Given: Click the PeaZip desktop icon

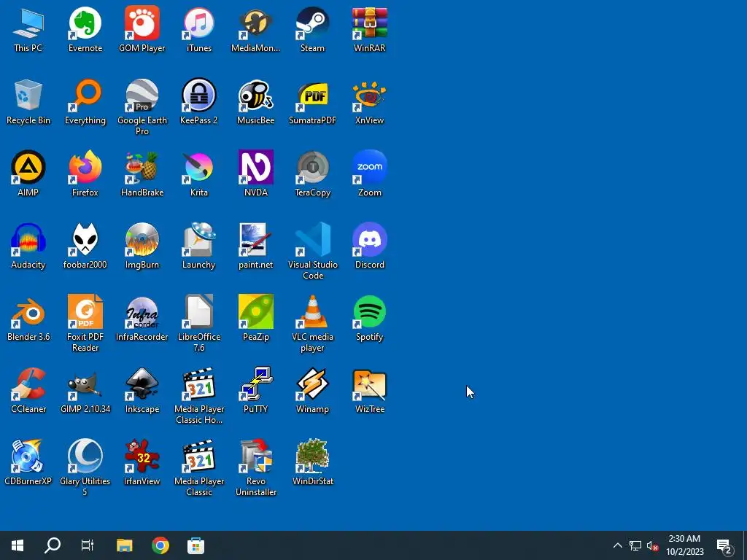Looking at the screenshot, I should 256,312.
